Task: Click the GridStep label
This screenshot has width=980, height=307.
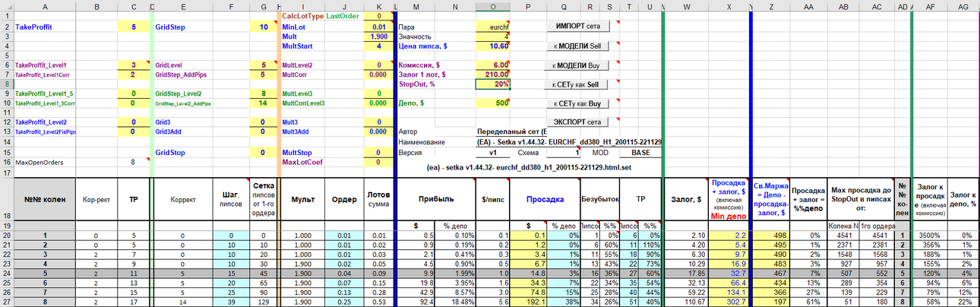Action: coord(171,27)
